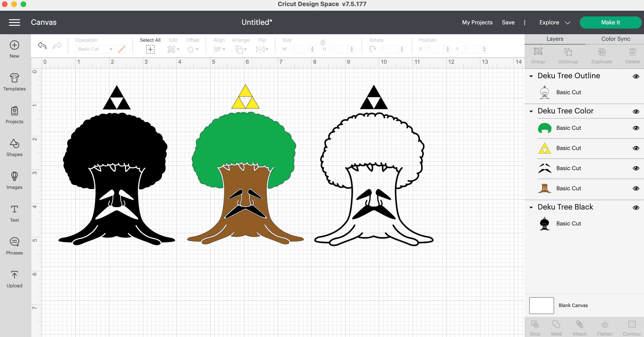Viewport: 644px width, 337px height.
Task: Open the Upload panel
Action: coord(15,279)
